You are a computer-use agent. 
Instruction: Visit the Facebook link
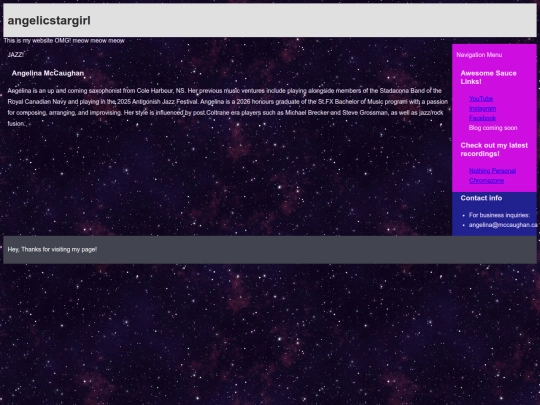(x=482, y=118)
